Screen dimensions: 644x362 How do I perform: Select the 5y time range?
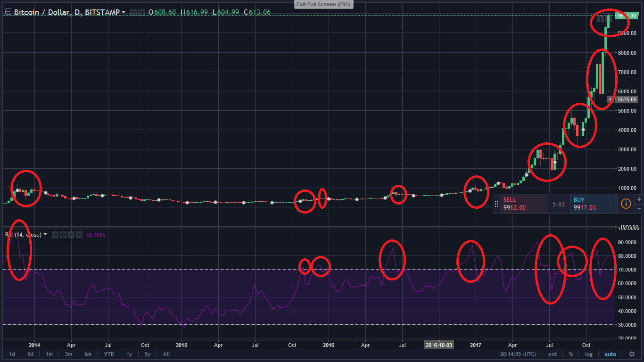(x=148, y=354)
